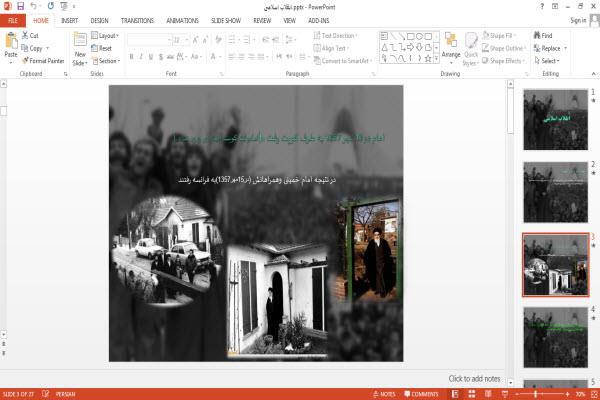Insert a New Slide
The image size is (600, 400).
[x=80, y=50]
